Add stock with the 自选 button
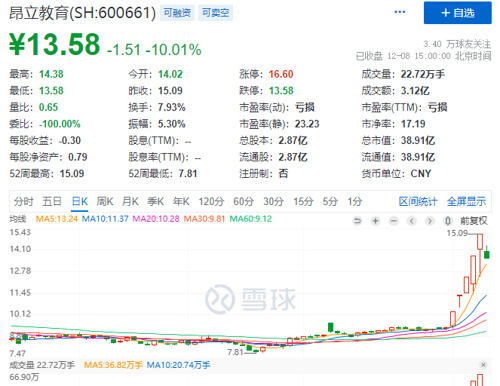Screen dimensions: 500x386 pos(458,13)
